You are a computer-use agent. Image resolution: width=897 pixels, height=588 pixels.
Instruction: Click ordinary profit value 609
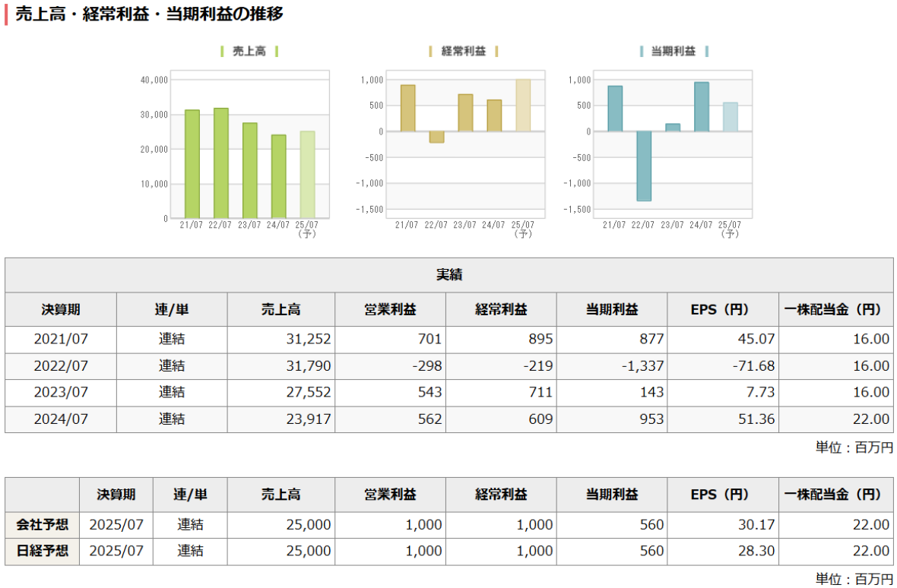540,419
